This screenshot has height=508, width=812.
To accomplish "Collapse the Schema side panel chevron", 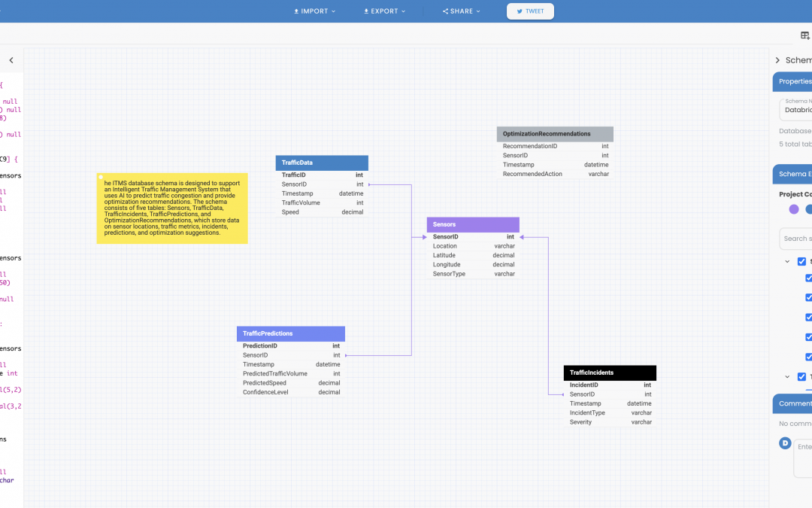I will (777, 60).
